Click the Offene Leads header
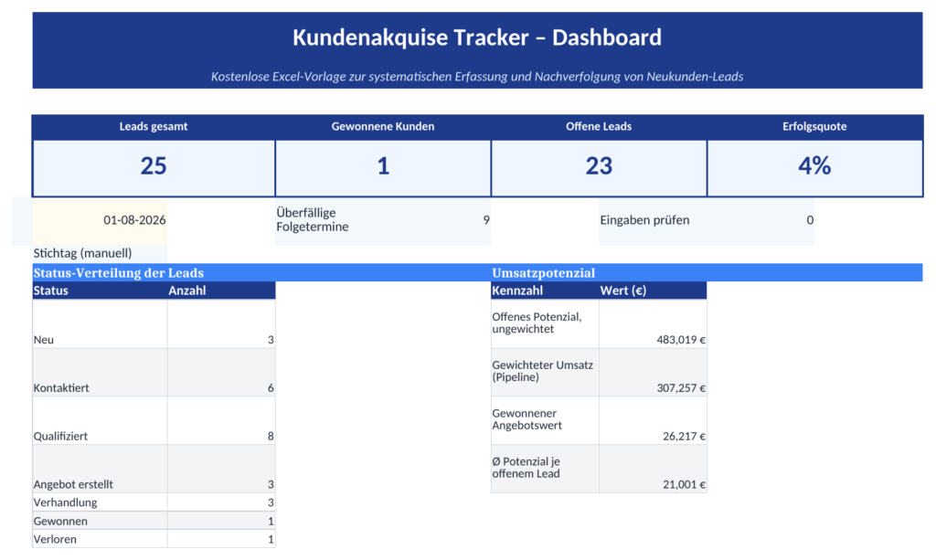The width and height of the screenshot is (936, 560). click(x=599, y=126)
